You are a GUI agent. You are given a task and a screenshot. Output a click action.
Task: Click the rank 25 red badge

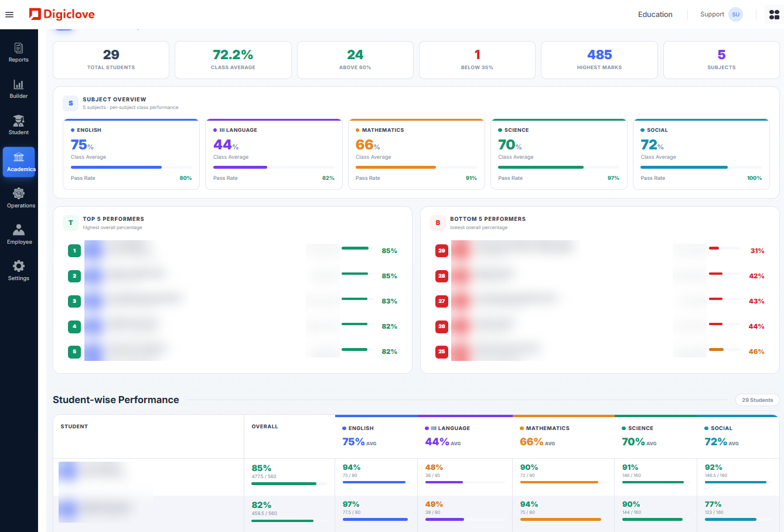442,352
